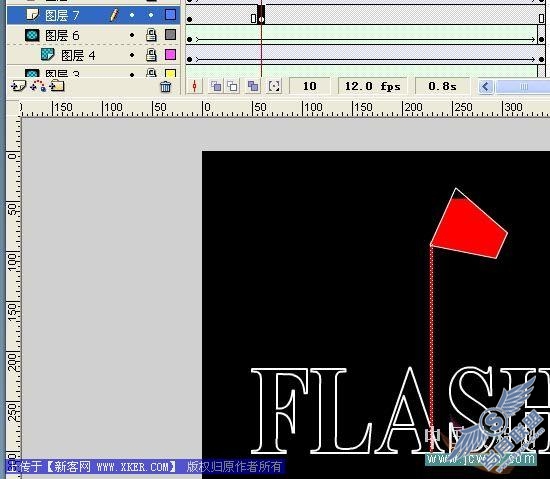Click the tween arrow span in 图层 6

[365, 40]
